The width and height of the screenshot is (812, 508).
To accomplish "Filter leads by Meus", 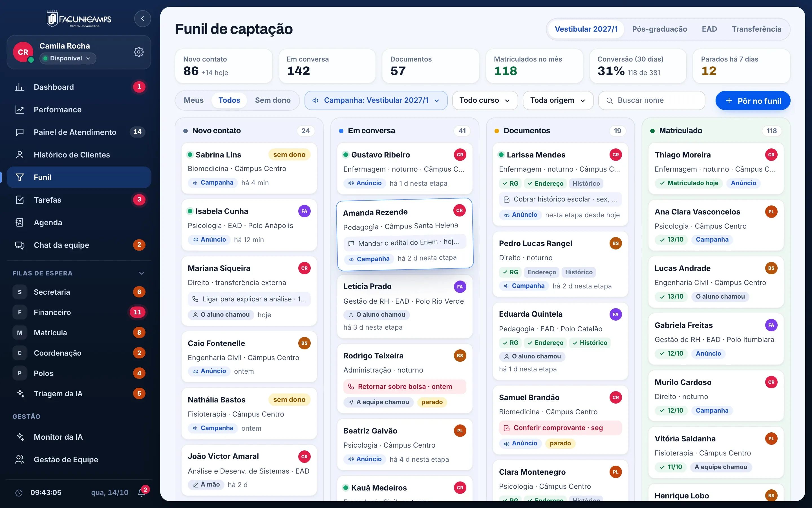I will (x=194, y=100).
